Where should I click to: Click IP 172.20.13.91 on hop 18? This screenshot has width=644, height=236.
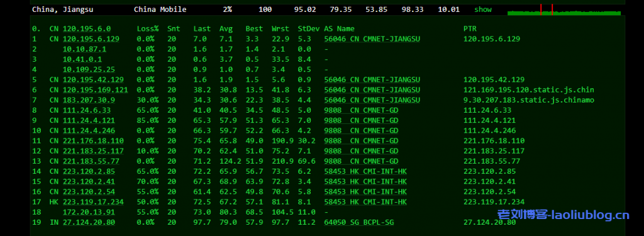(x=89, y=212)
